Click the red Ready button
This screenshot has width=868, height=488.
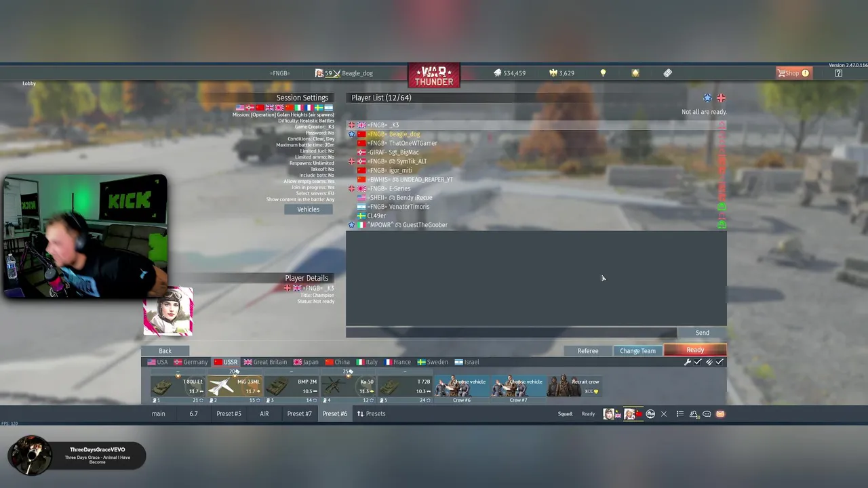695,350
